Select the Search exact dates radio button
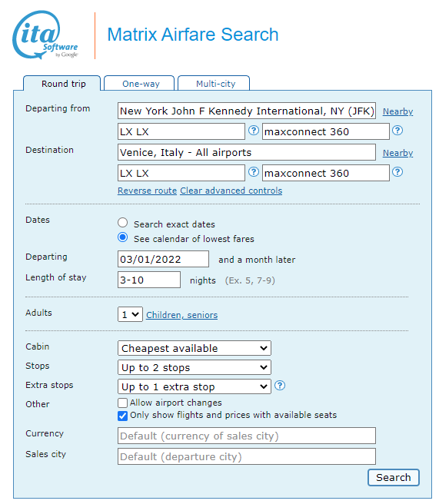439x504 pixels. coord(122,223)
